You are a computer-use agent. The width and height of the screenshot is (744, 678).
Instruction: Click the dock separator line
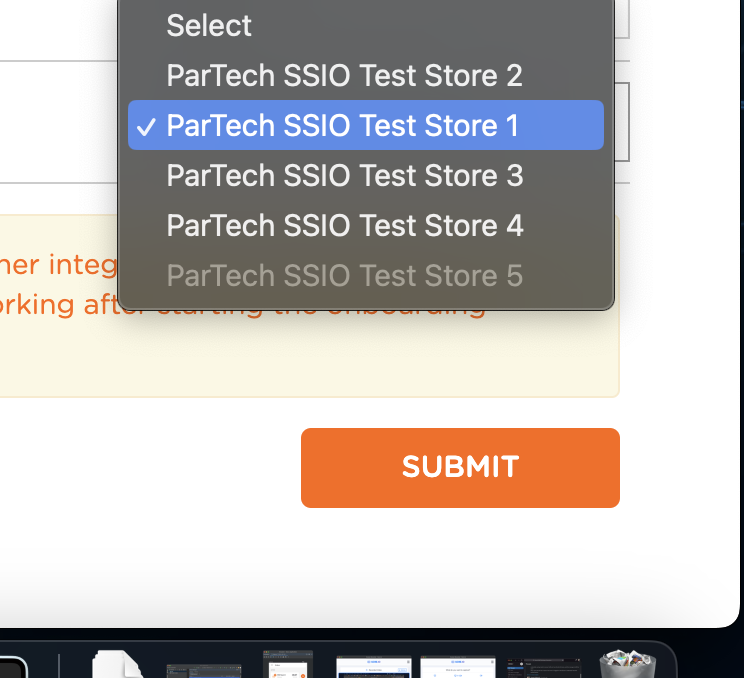[x=59, y=666]
